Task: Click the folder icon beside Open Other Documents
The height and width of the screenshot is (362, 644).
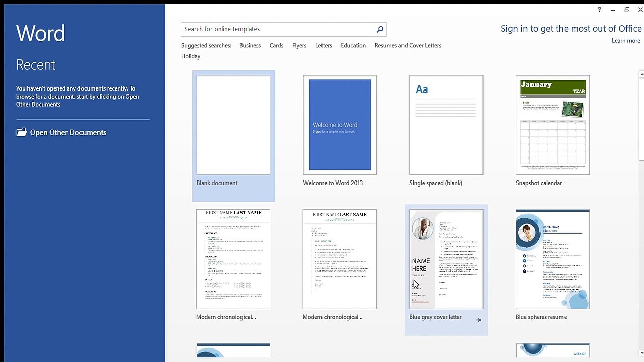Action: (21, 132)
